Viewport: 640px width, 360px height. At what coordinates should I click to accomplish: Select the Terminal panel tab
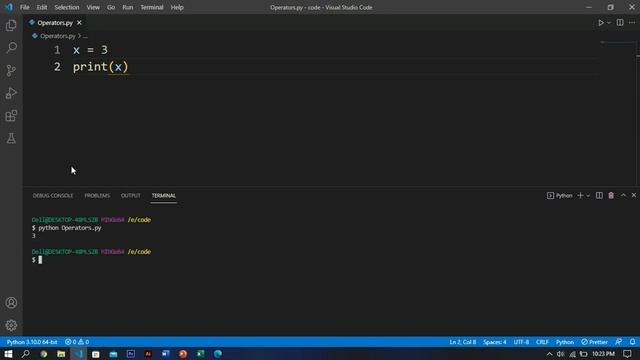point(164,196)
